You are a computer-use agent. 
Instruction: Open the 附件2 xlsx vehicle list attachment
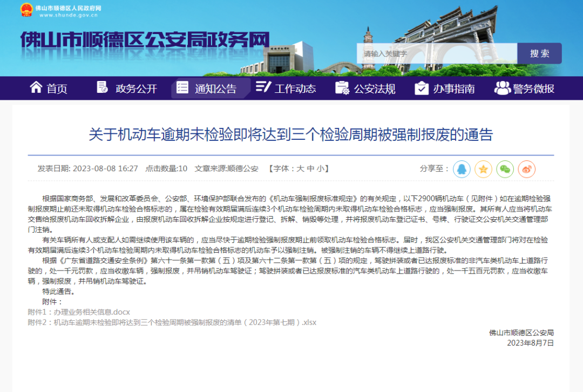[172, 322]
